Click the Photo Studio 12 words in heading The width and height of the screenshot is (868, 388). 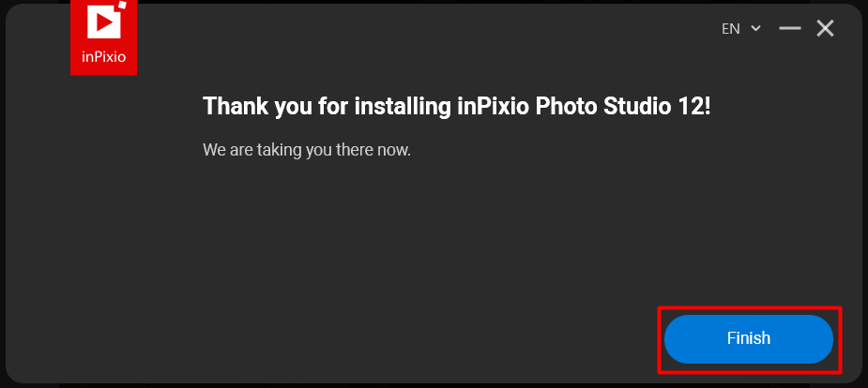[x=621, y=106]
